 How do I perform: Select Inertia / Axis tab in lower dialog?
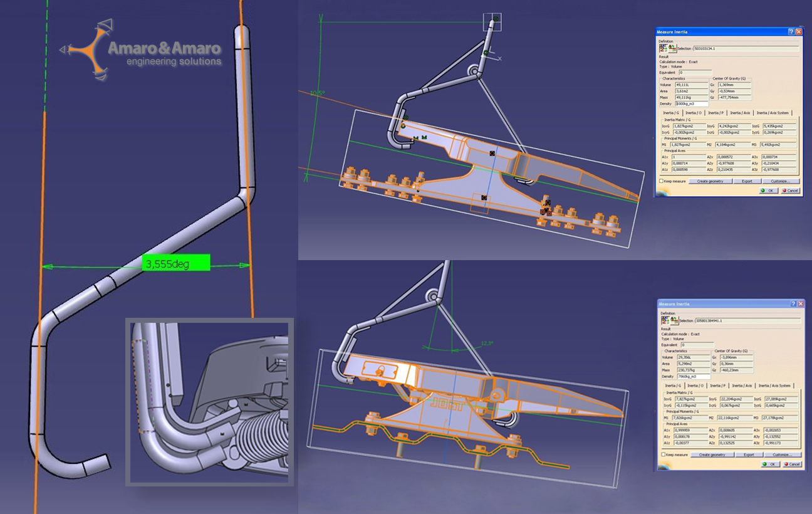coord(741,385)
